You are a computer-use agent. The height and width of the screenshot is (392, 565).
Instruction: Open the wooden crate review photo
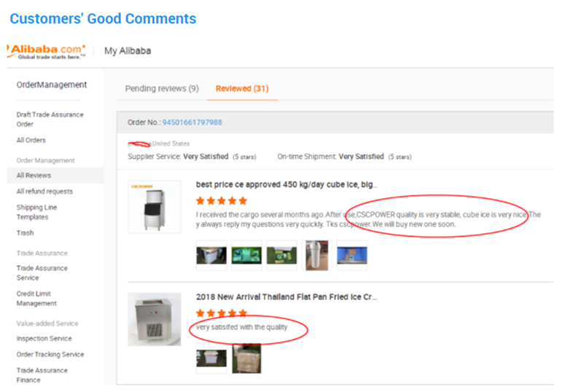click(246, 358)
